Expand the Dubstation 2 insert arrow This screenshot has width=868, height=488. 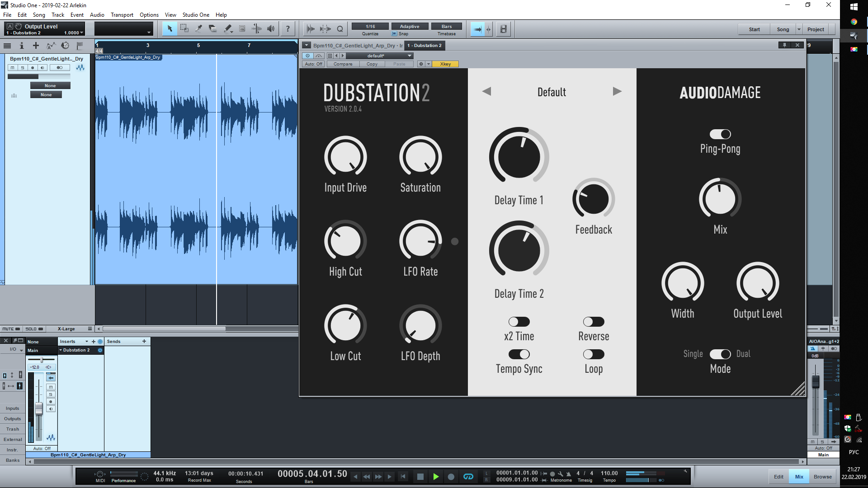coord(61,350)
